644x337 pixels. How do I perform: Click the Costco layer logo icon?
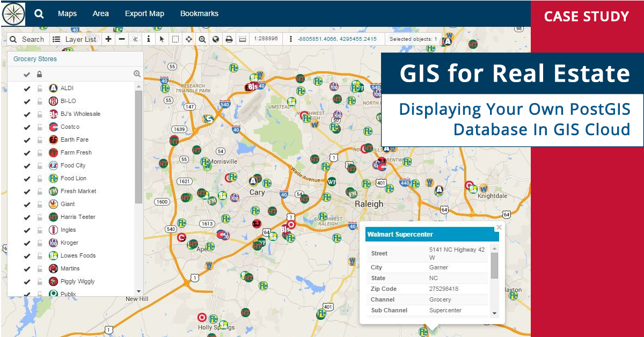click(53, 127)
